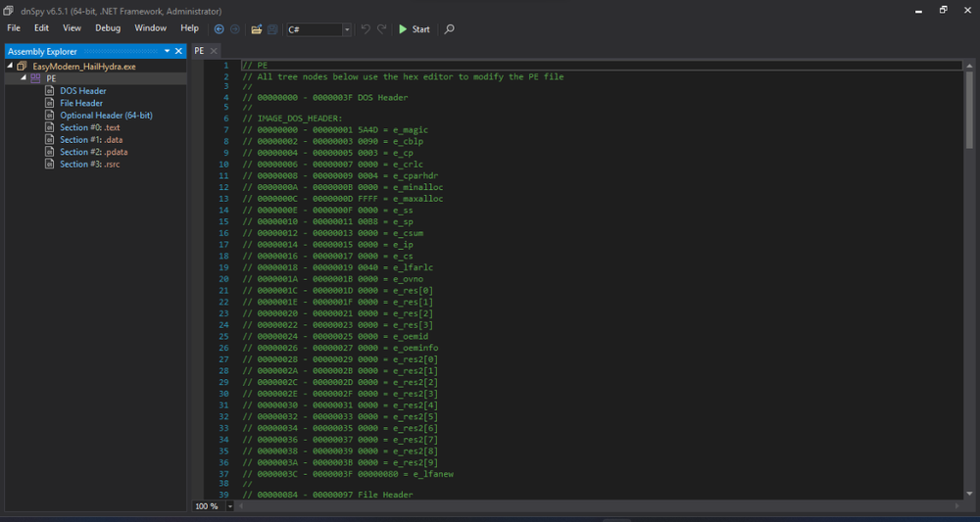Click the Navigate Forward arrow icon
The width and height of the screenshot is (980, 522).
[234, 29]
